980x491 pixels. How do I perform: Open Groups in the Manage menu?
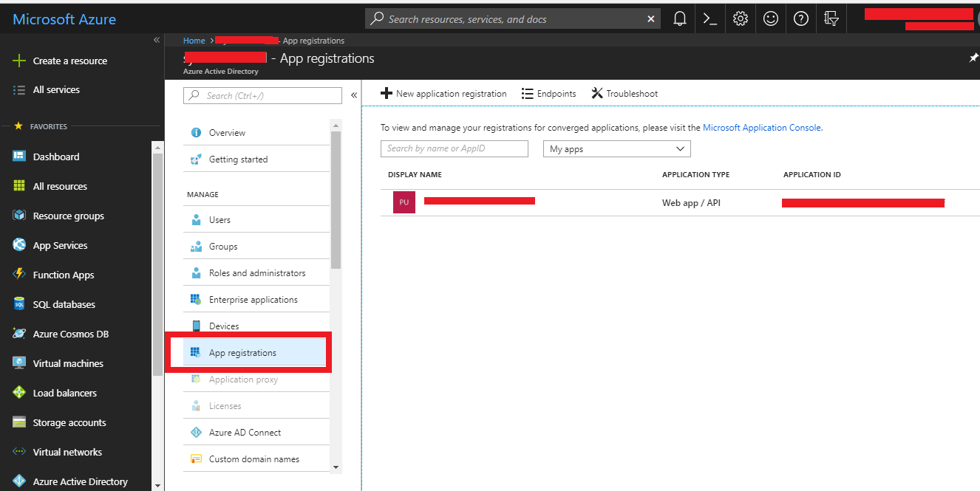coord(256,247)
